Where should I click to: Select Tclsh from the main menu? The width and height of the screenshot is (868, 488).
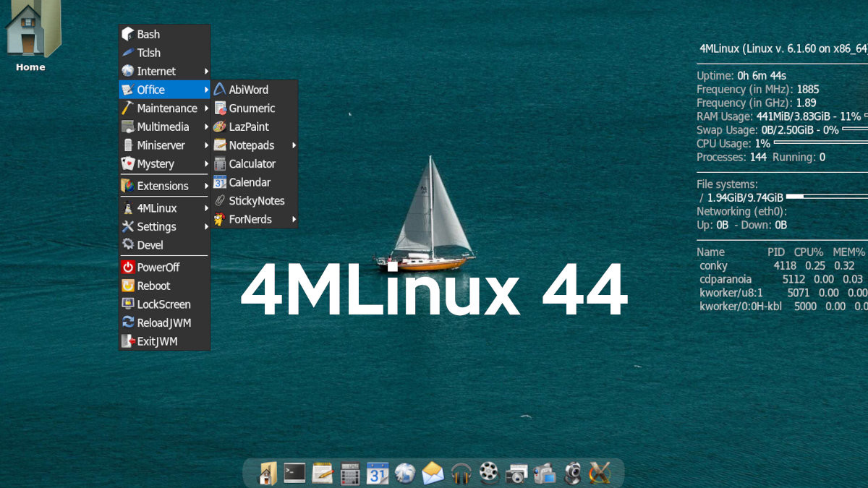coord(165,53)
